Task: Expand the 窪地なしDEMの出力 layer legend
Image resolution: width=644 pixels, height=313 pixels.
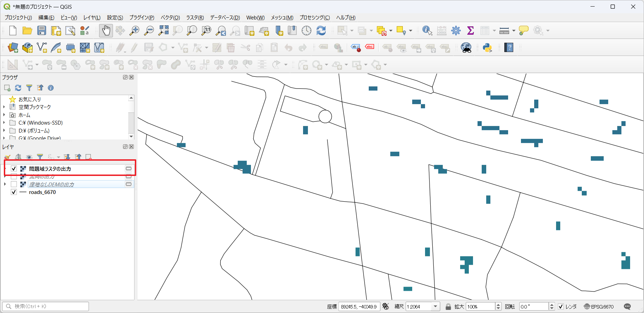Action: (x=5, y=184)
